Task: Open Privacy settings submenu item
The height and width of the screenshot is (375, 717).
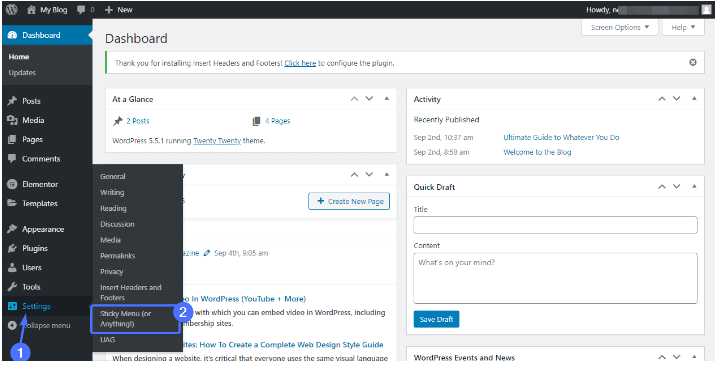Action: (x=112, y=272)
